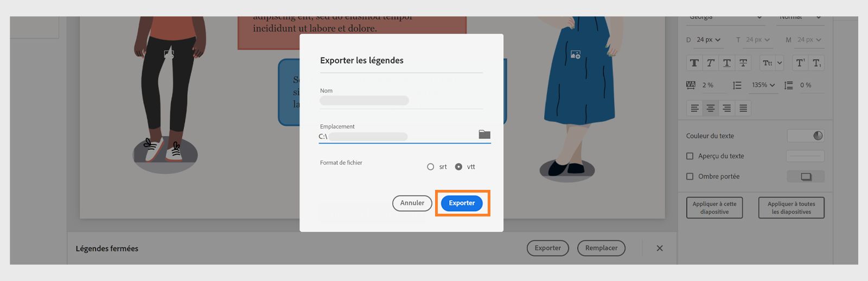868x281 pixels.
Task: Click the 2 % letter spacing value
Action: coord(708,85)
